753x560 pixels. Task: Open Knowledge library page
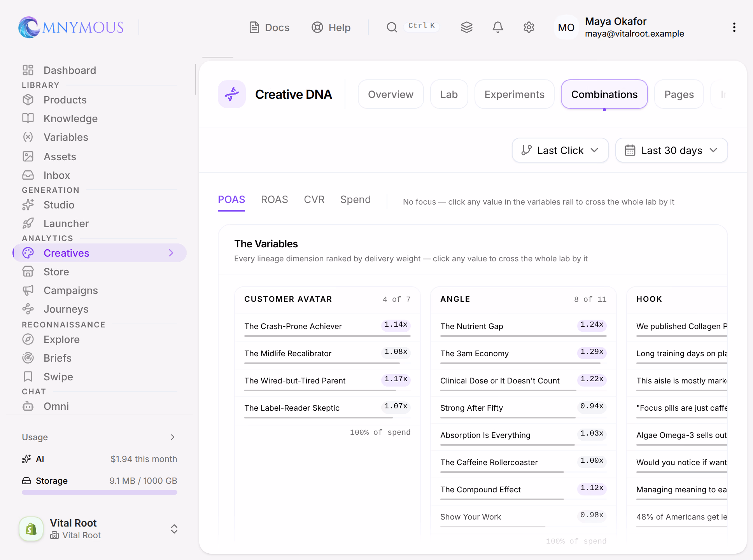[100, 118]
